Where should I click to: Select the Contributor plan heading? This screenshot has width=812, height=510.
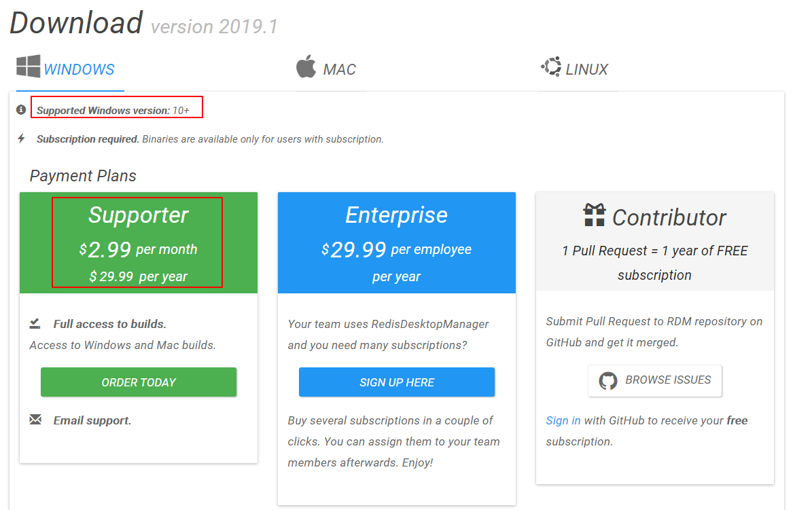tap(669, 217)
